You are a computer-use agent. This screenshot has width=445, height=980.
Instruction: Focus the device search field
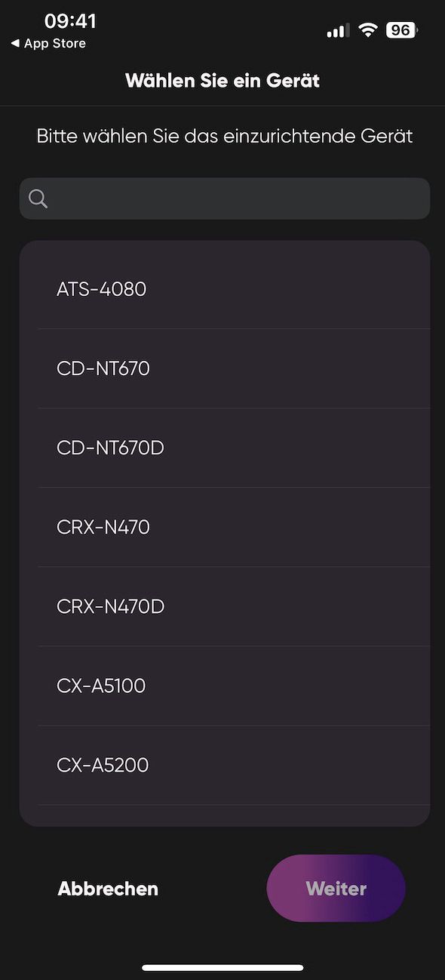(x=225, y=199)
